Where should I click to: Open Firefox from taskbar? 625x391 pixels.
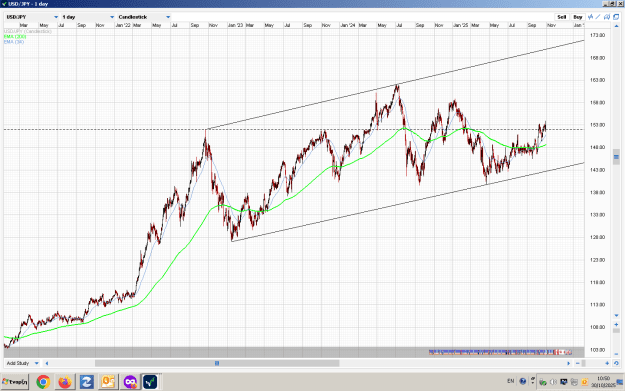click(65, 382)
